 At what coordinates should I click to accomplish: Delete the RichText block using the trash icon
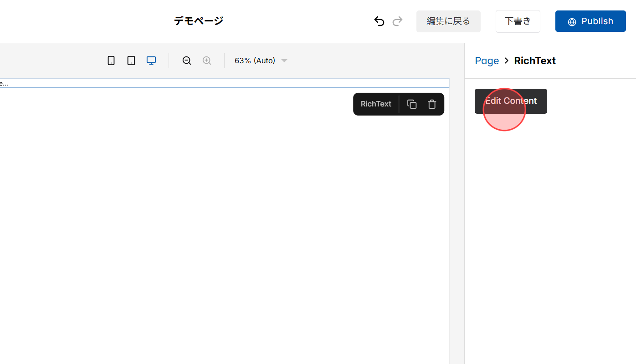431,104
